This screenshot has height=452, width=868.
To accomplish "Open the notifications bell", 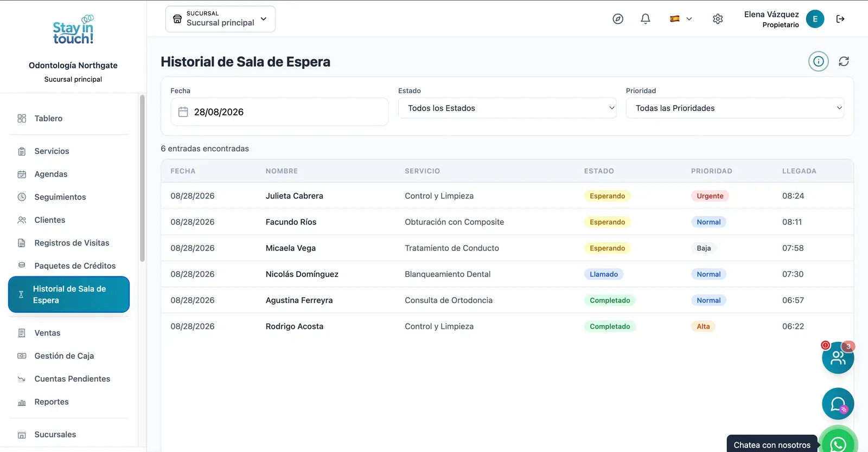I will tap(646, 19).
